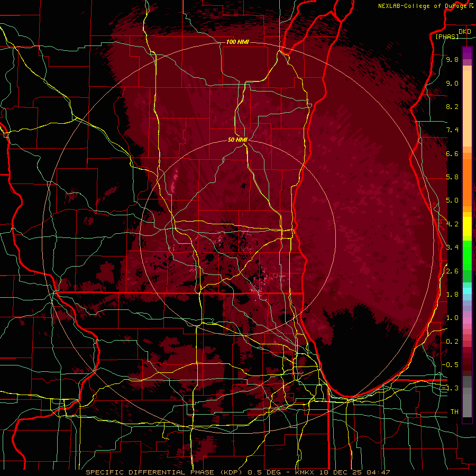Click the bright green segment of the color bar
This screenshot has width=476, height=476.
[x=467, y=256]
